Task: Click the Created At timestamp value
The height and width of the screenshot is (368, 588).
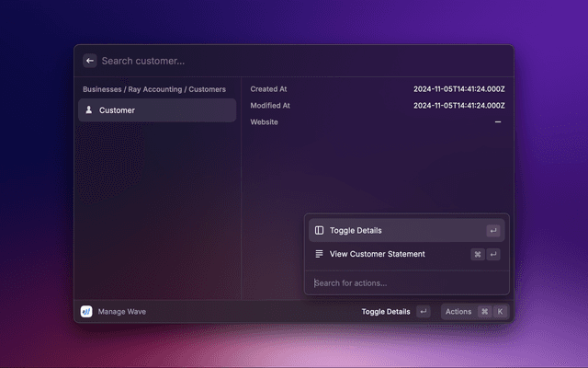Action: pos(459,89)
